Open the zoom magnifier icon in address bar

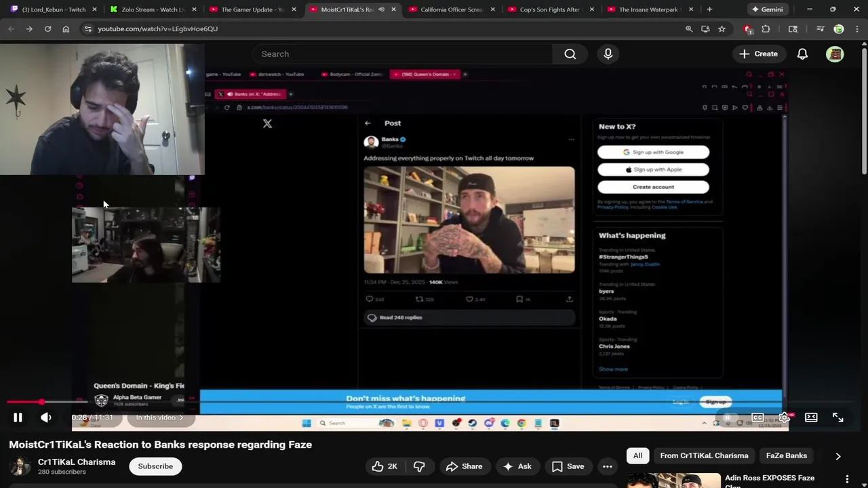[x=689, y=29]
